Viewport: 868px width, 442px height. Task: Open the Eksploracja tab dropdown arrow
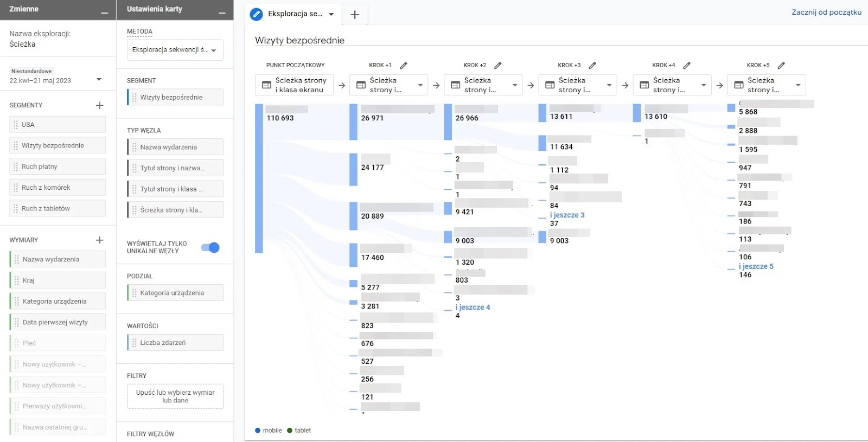point(331,15)
